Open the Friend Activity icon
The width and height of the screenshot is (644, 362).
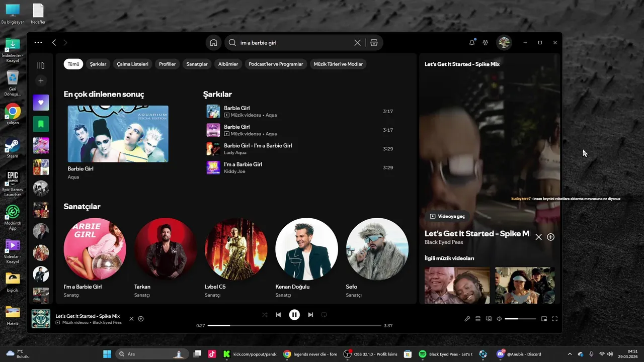(x=485, y=43)
